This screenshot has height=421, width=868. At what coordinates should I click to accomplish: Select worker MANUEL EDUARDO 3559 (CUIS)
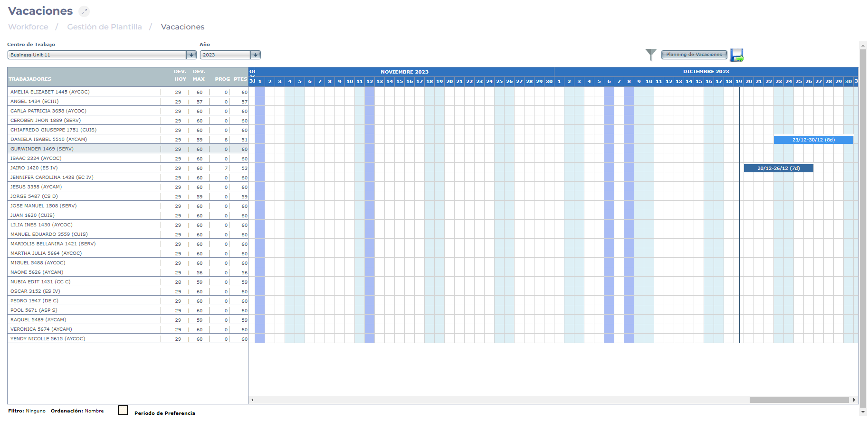49,234
